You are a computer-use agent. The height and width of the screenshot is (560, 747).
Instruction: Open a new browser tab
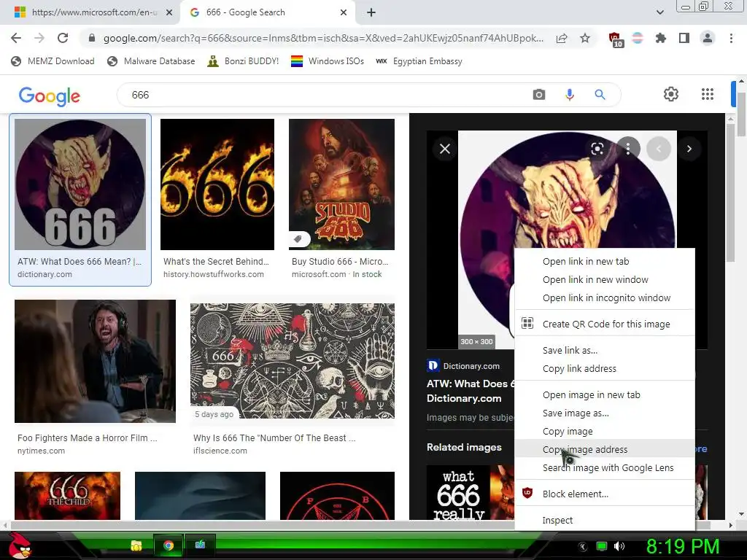click(371, 12)
